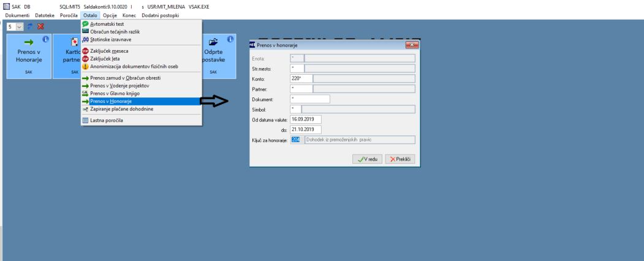Open the Opcije menu
Viewport: 644px width, 261px height.
[x=110, y=15]
